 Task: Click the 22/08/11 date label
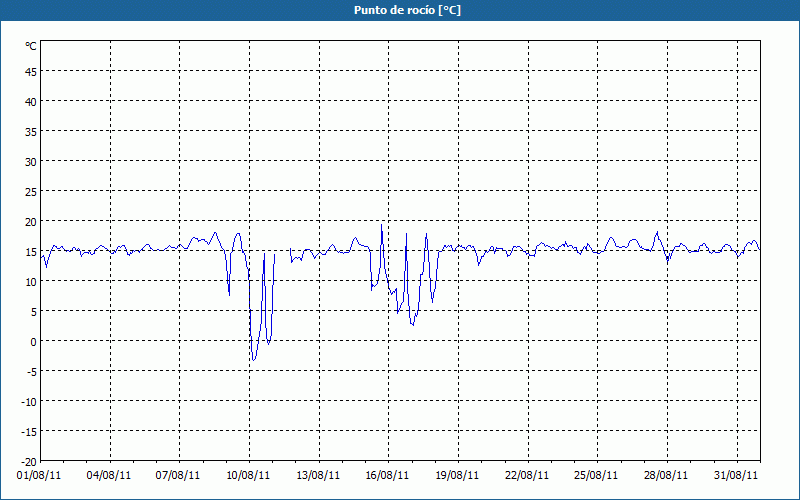[527, 475]
